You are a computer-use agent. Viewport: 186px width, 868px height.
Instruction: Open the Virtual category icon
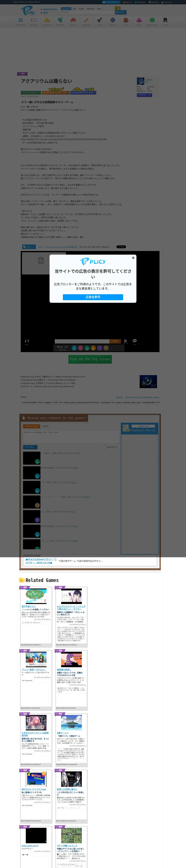139,22
